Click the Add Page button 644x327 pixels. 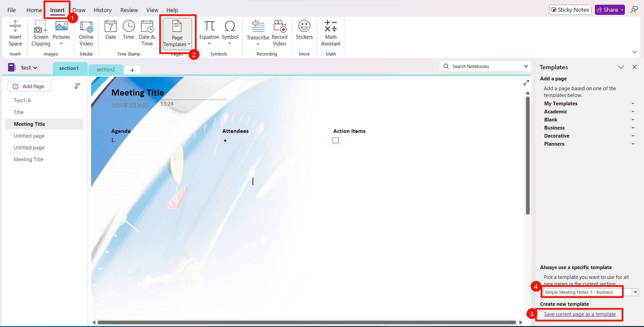[x=29, y=86]
